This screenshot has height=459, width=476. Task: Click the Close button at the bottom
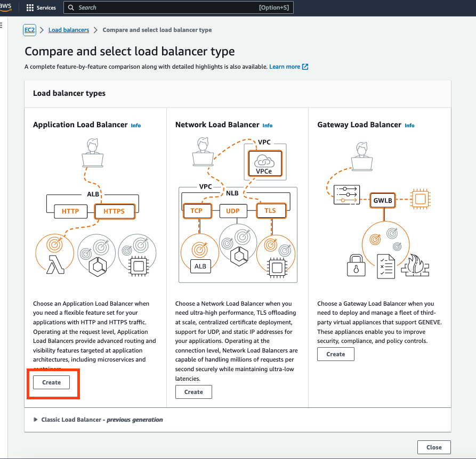pos(434,447)
